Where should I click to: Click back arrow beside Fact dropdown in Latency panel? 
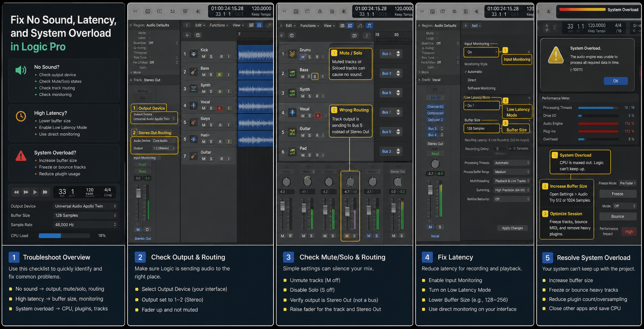466,25
